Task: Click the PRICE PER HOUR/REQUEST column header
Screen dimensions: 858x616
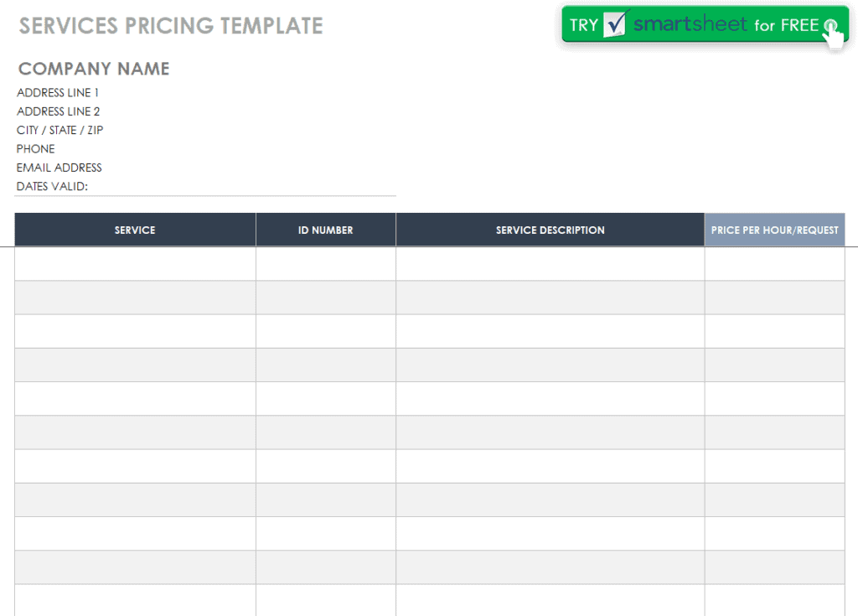Action: 775,230
